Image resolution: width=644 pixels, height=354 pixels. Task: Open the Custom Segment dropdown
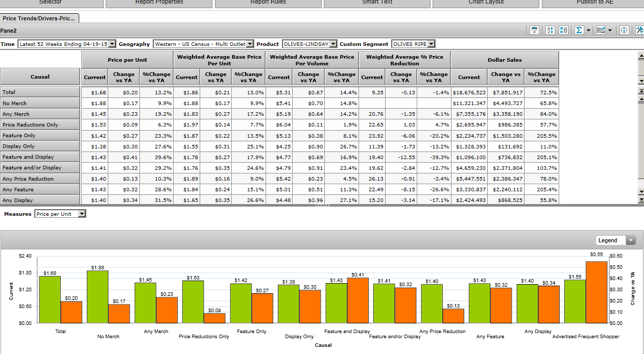click(432, 44)
